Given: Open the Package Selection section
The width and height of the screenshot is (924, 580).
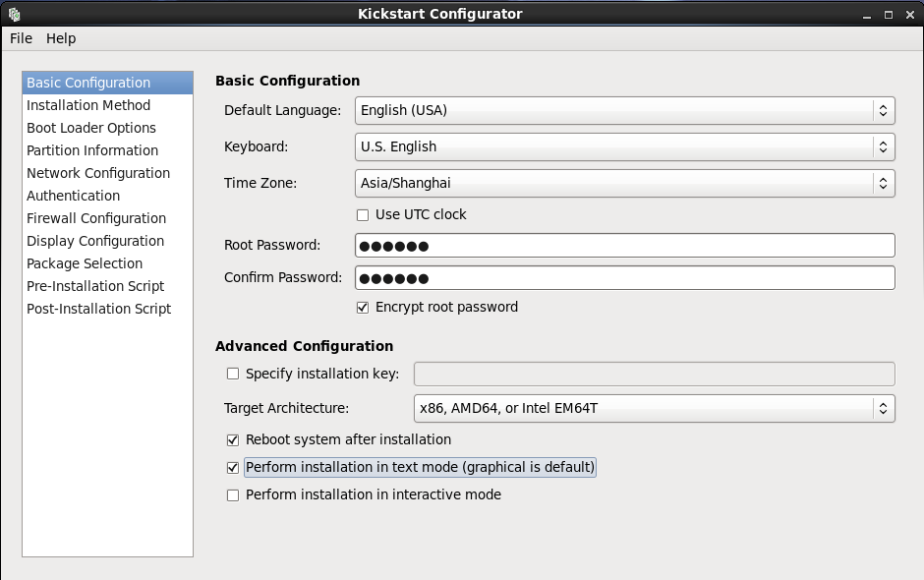Looking at the screenshot, I should click(85, 263).
